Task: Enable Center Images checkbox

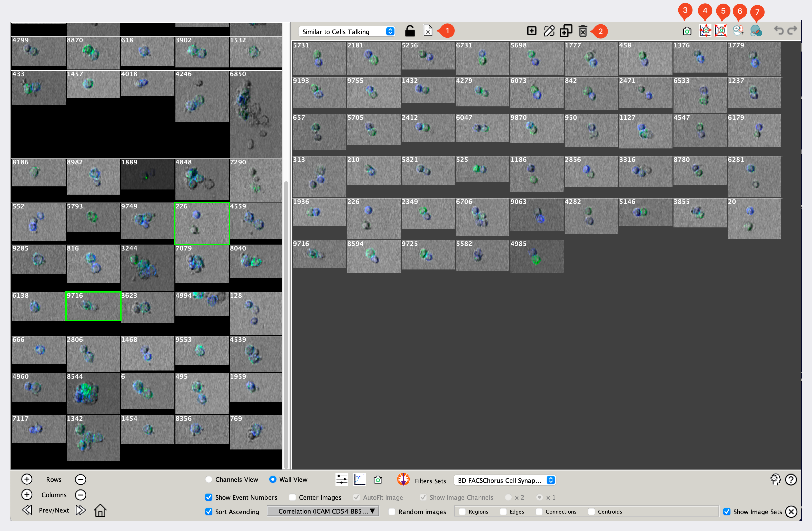Action: 292,497
